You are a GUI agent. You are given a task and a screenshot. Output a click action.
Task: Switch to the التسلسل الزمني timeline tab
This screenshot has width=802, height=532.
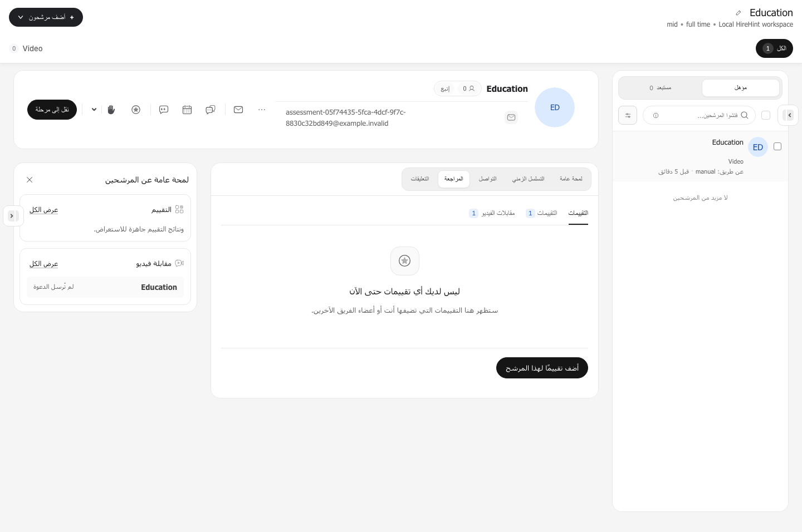(528, 179)
